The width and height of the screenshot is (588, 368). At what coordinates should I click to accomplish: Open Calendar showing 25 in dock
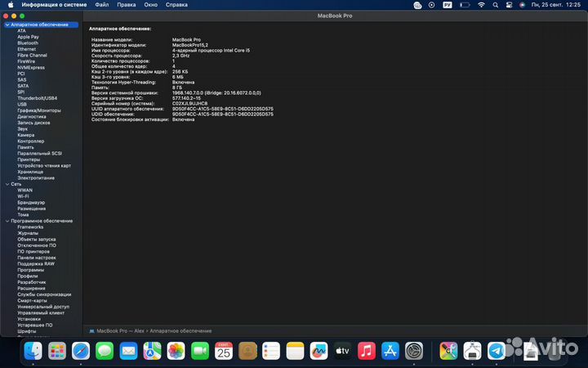point(224,351)
